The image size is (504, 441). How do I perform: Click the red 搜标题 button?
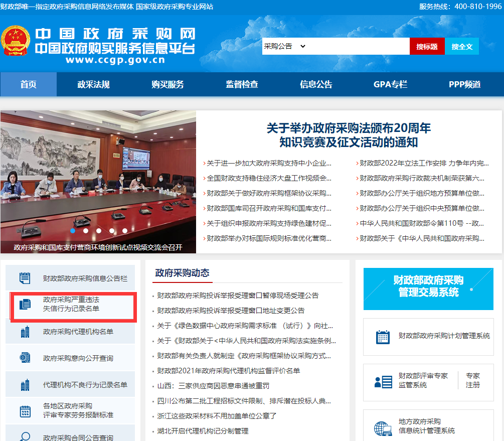click(x=427, y=46)
